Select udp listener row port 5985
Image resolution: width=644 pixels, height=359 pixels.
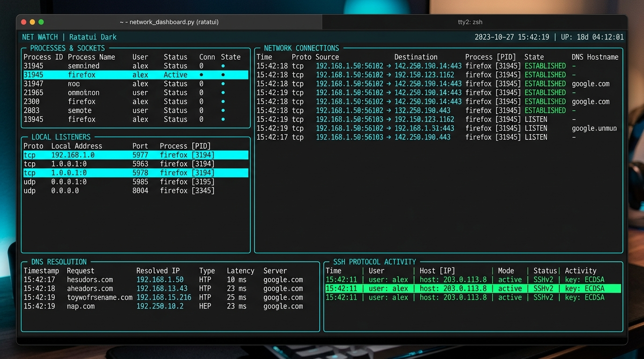(136, 181)
